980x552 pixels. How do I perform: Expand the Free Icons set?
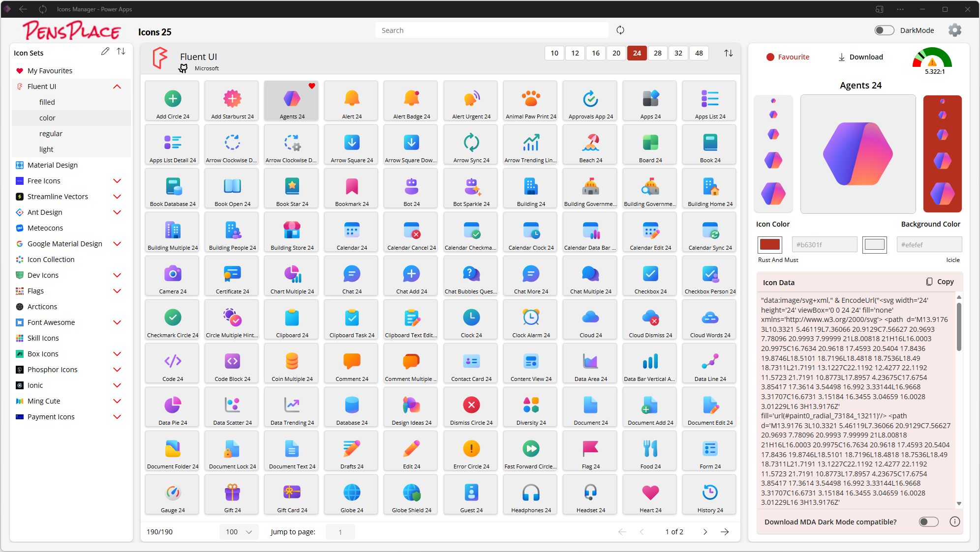[117, 181]
